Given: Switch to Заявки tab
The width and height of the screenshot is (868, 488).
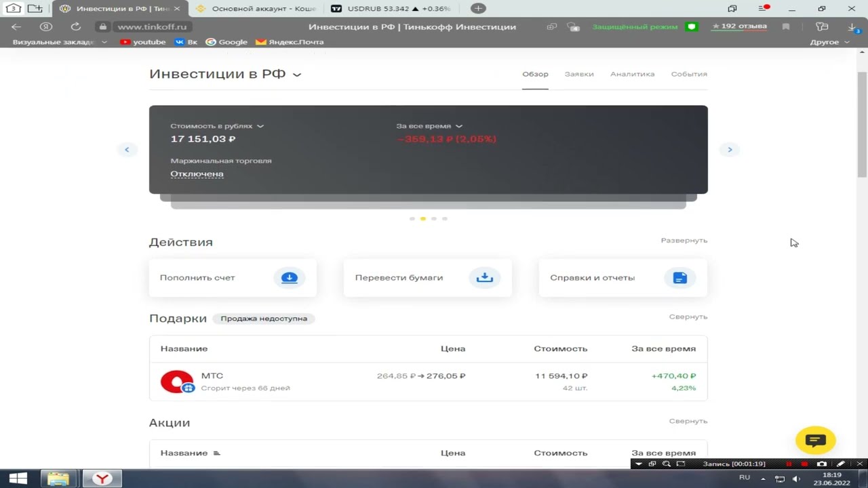Looking at the screenshot, I should click(579, 74).
